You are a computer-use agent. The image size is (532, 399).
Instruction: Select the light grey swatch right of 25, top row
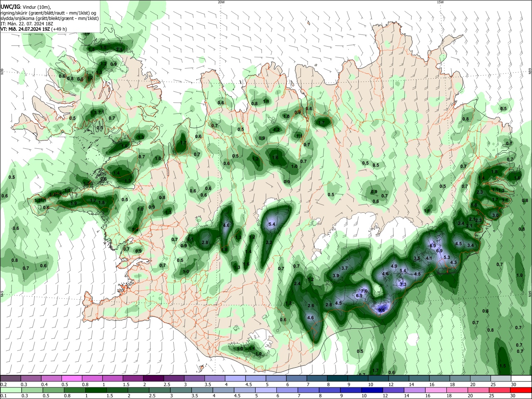[x=501, y=378]
